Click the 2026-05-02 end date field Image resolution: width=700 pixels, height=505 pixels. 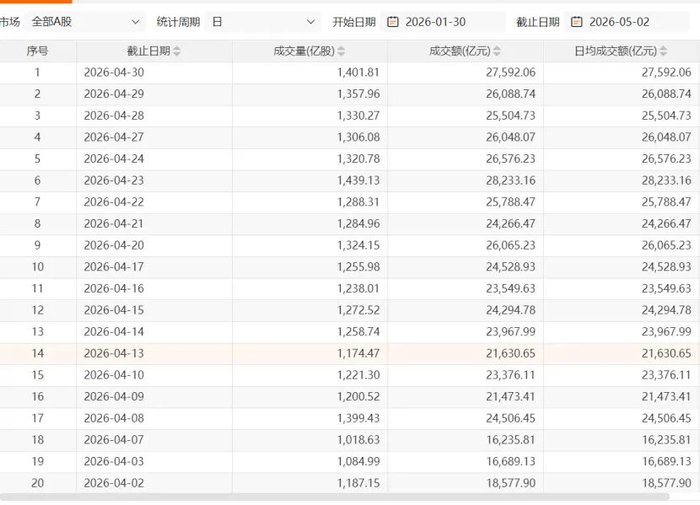(x=627, y=21)
